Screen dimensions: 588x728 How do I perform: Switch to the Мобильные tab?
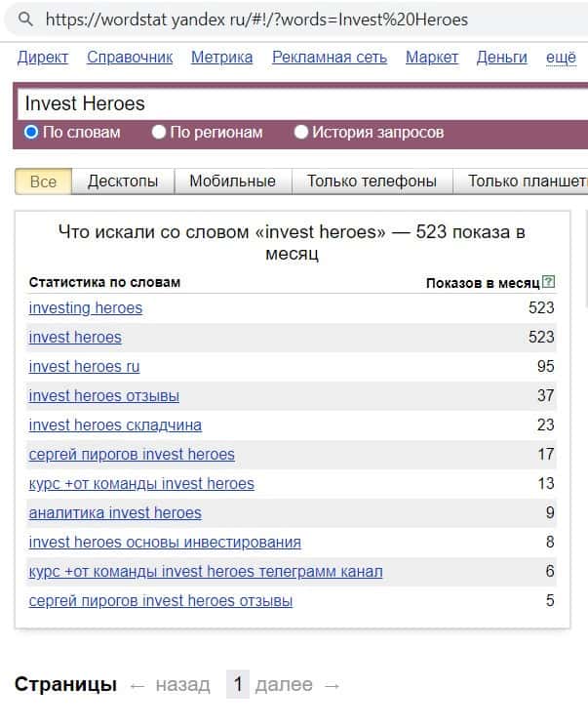(x=232, y=181)
